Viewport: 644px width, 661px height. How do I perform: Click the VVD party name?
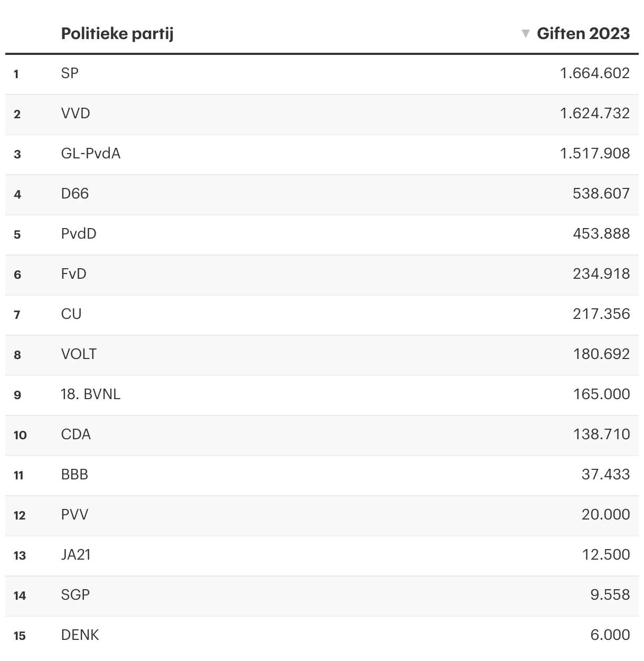[x=75, y=114]
